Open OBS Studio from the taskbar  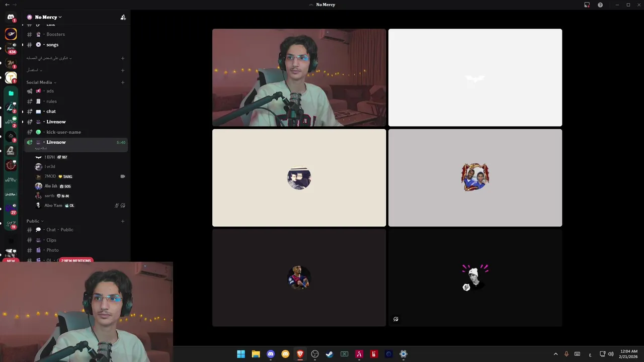pos(315,354)
